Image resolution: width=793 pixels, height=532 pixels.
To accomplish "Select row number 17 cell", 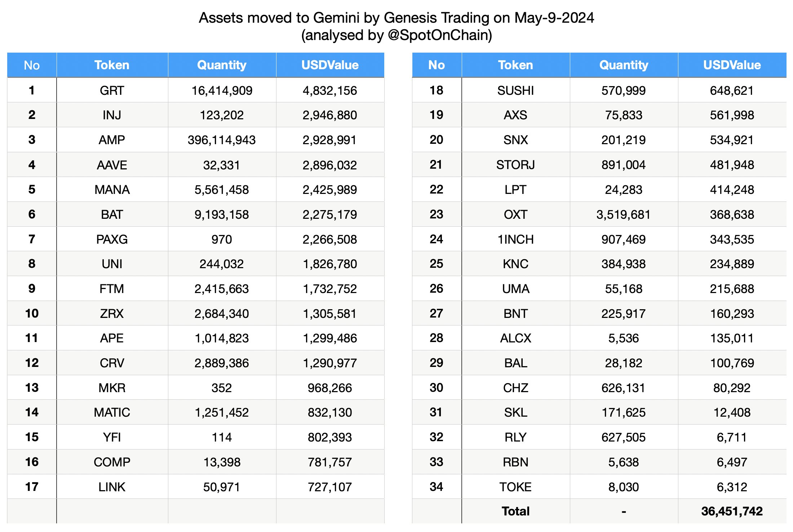I will pos(32,487).
